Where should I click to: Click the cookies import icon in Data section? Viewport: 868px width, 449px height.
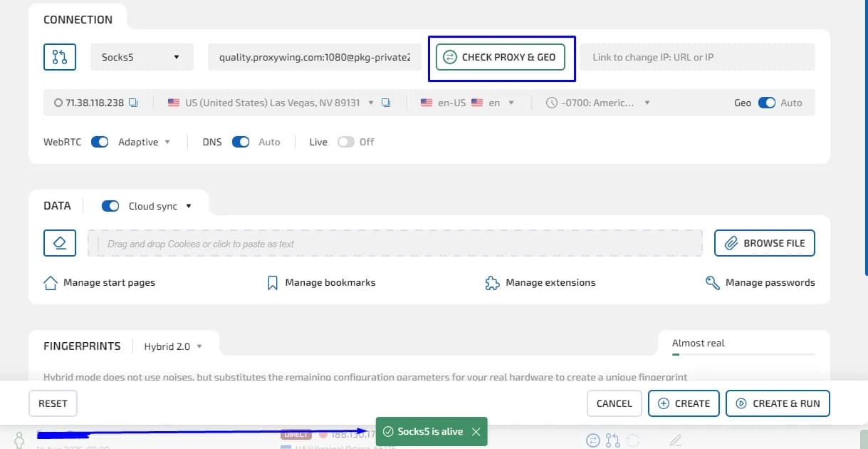(x=60, y=243)
